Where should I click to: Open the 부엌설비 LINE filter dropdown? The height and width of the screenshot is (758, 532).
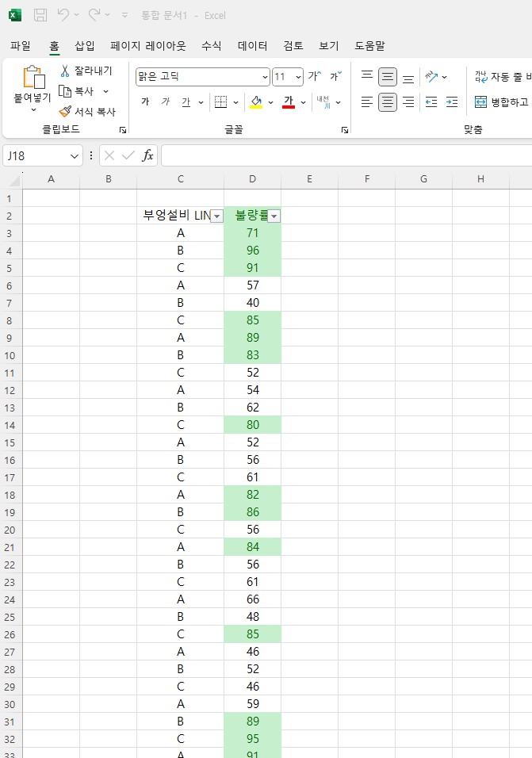217,216
